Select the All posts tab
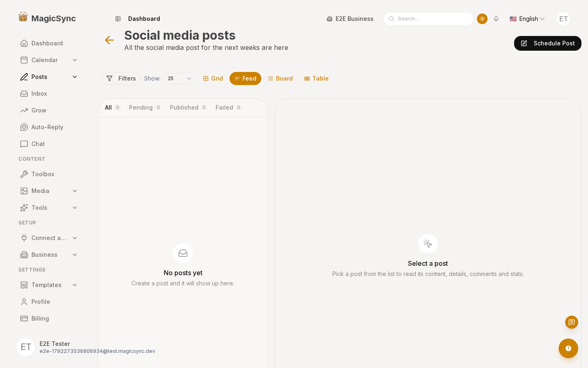 point(113,108)
